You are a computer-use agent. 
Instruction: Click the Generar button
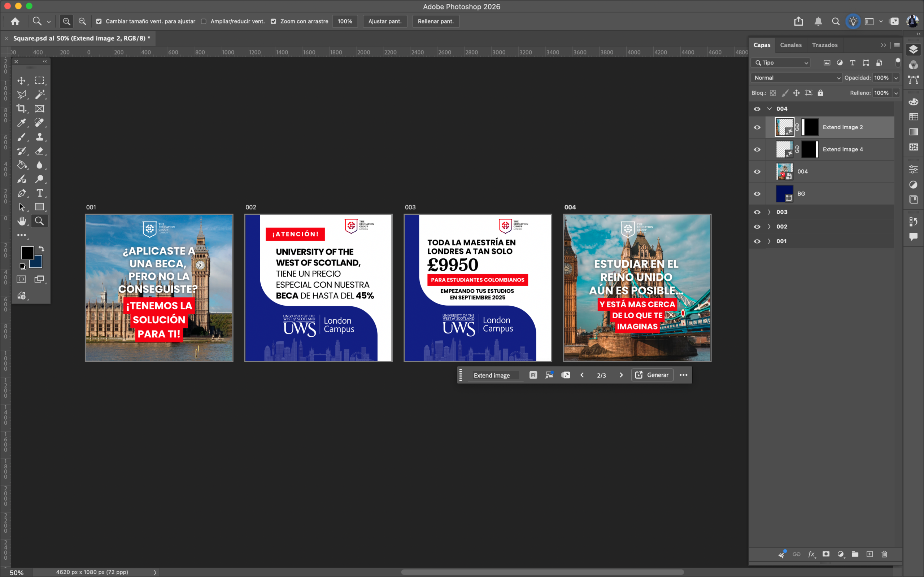(652, 375)
